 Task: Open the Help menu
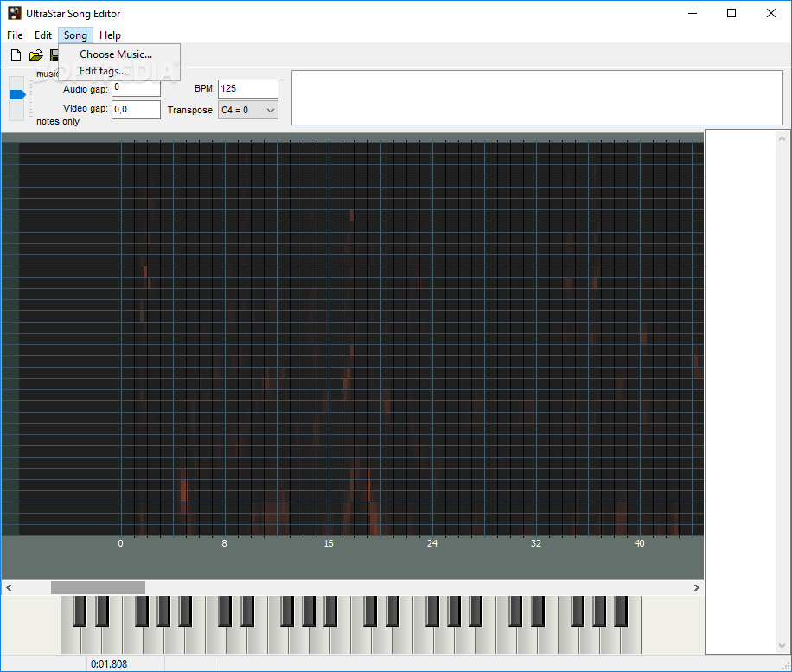point(110,35)
